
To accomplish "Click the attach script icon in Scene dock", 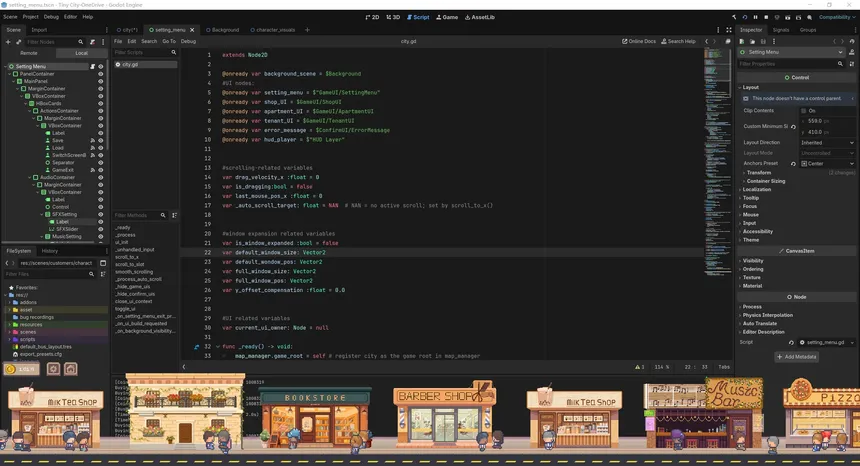I will coord(92,42).
